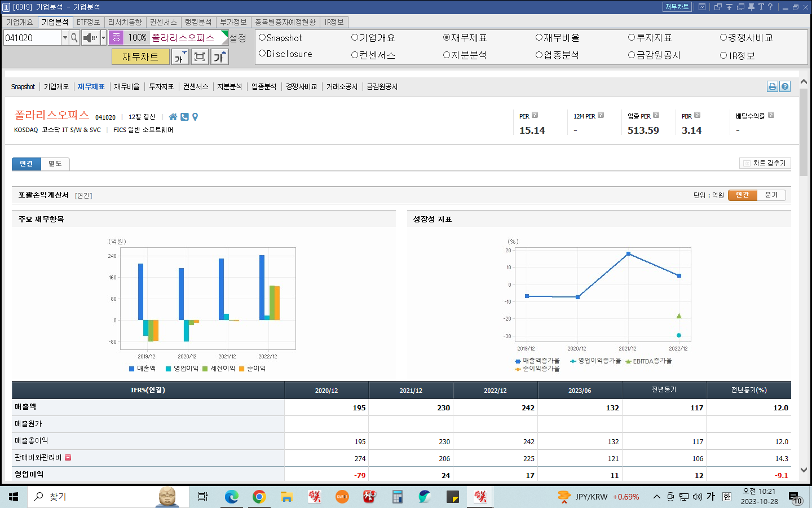812x508 pixels.
Task: Open the 업종분석 page link
Action: click(264, 86)
